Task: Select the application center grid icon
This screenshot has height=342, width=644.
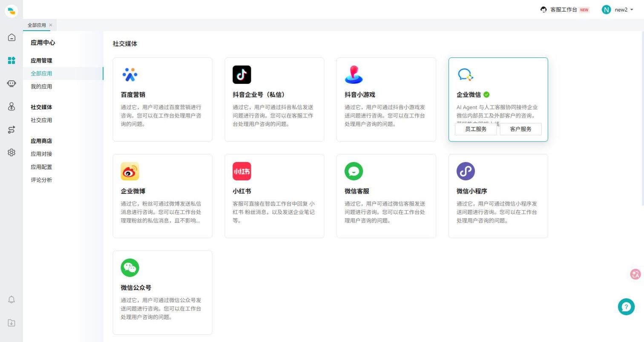Action: pos(11,60)
